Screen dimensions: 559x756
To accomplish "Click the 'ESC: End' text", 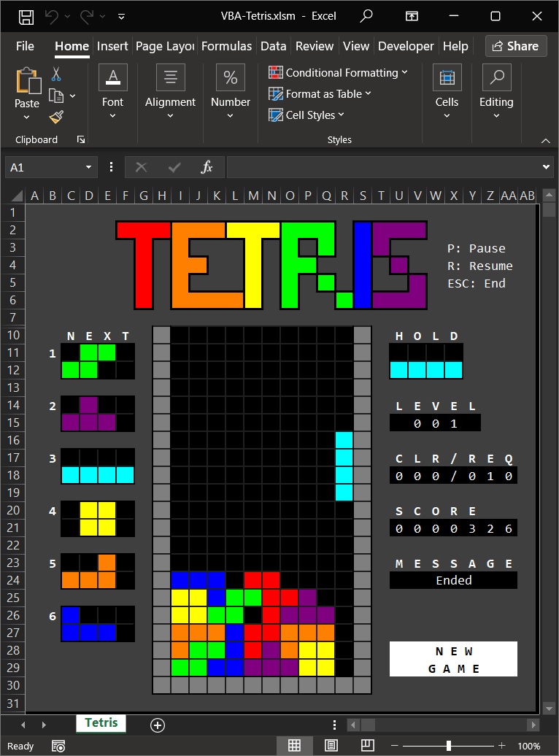I will coord(476,283).
